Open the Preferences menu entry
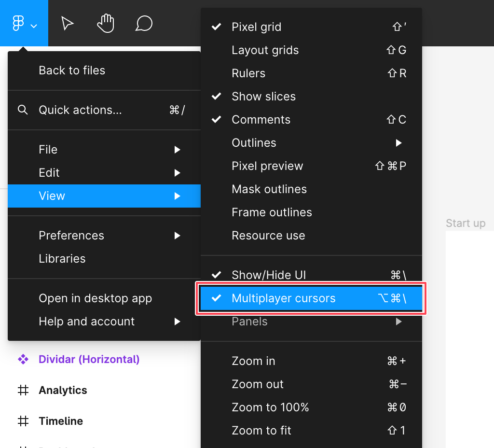494x448 pixels. [x=71, y=235]
